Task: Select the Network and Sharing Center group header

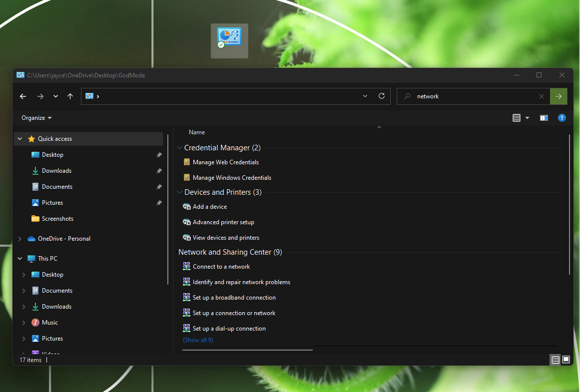Action: (230, 252)
